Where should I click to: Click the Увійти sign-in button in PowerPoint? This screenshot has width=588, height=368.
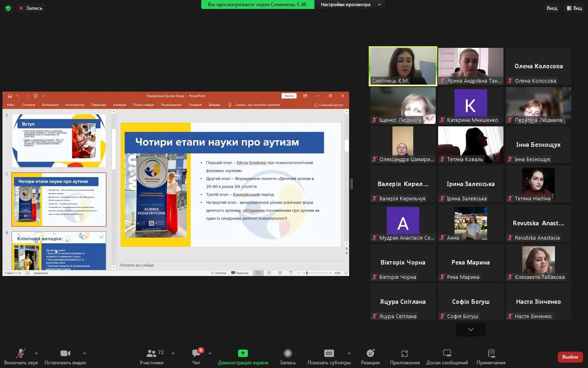(289, 96)
